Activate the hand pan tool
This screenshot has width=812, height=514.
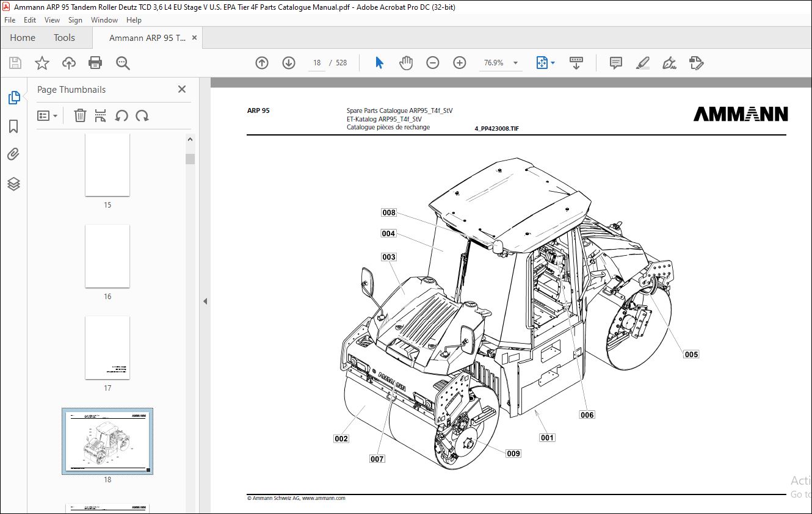pyautogui.click(x=406, y=63)
